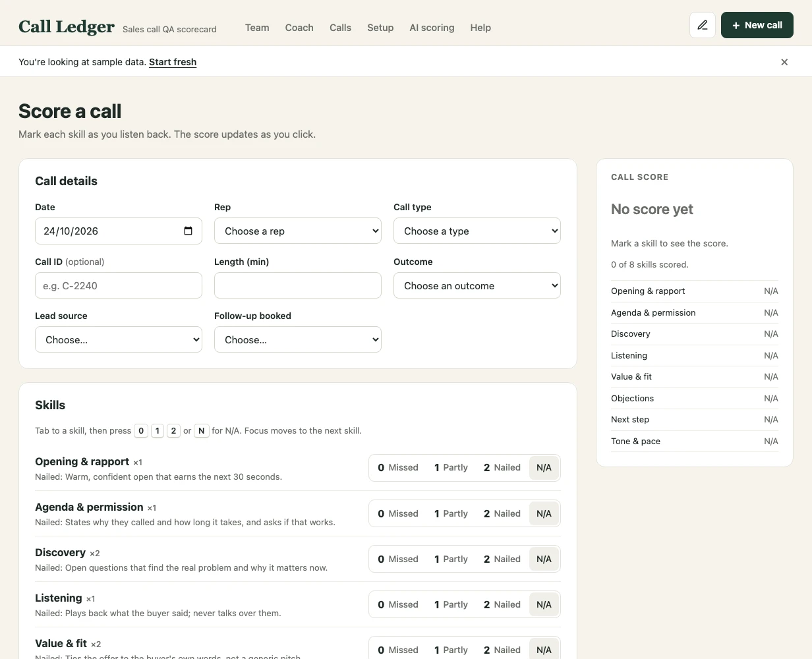Click Next step row in Call Score panel

click(x=695, y=419)
